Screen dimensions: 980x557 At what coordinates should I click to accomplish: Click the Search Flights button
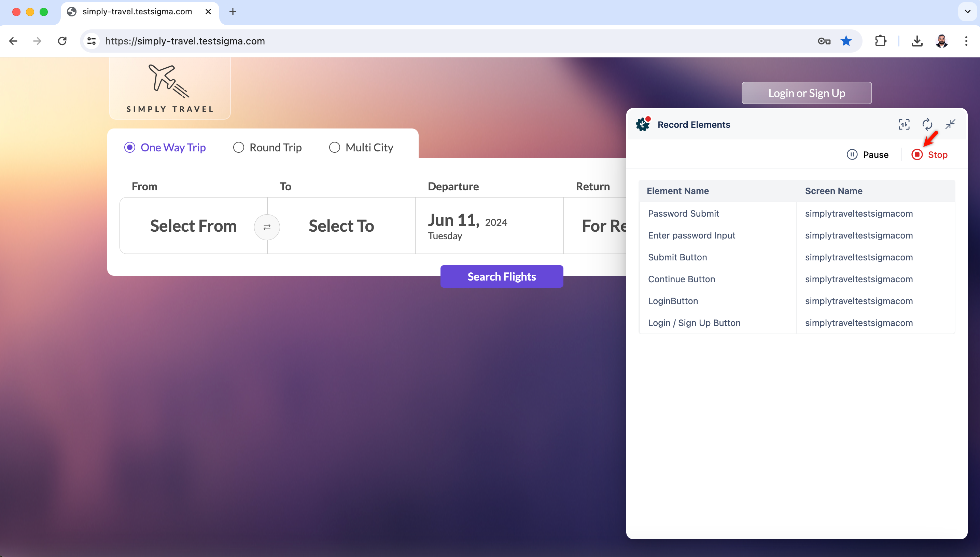(x=502, y=276)
